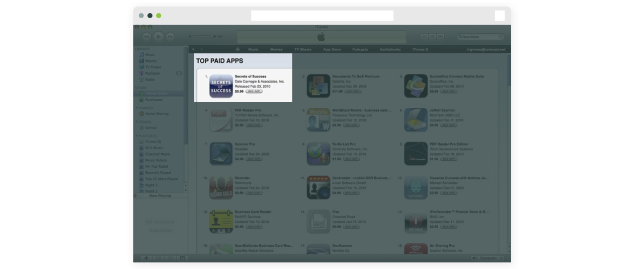Open the Recorder app icon
Viewport: 644px width, 269px height.
pyautogui.click(x=221, y=187)
